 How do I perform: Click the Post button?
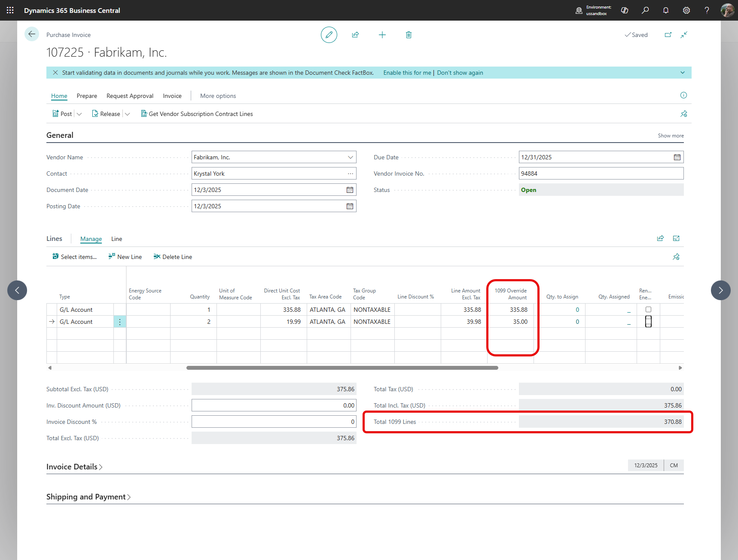point(62,114)
